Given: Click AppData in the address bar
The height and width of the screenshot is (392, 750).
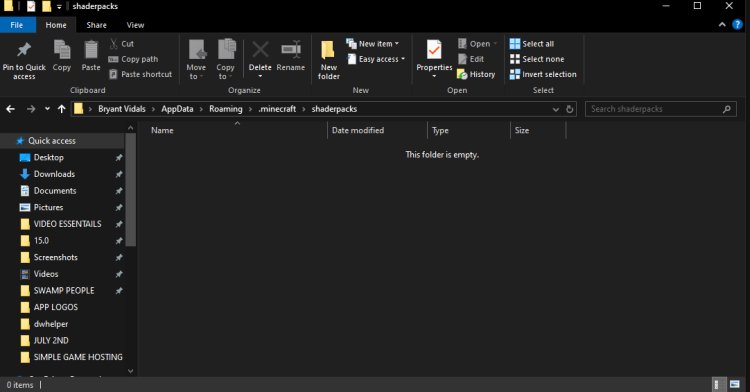Looking at the screenshot, I should tap(177, 109).
